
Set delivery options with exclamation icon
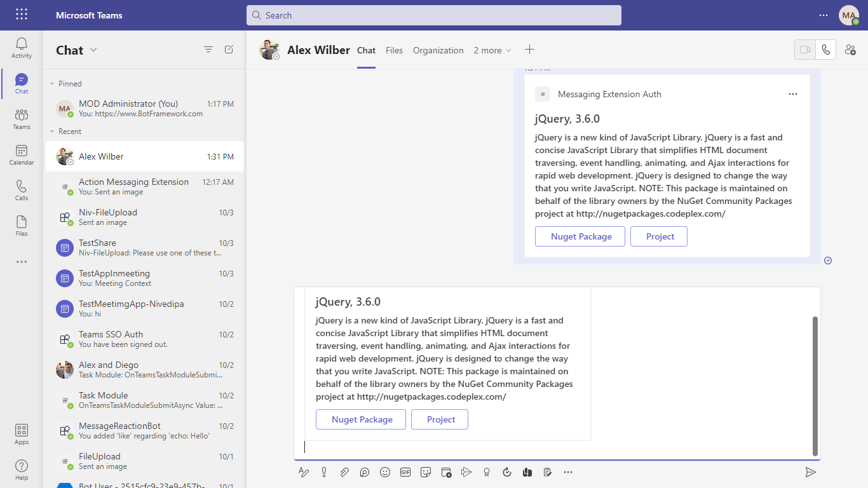point(324,472)
